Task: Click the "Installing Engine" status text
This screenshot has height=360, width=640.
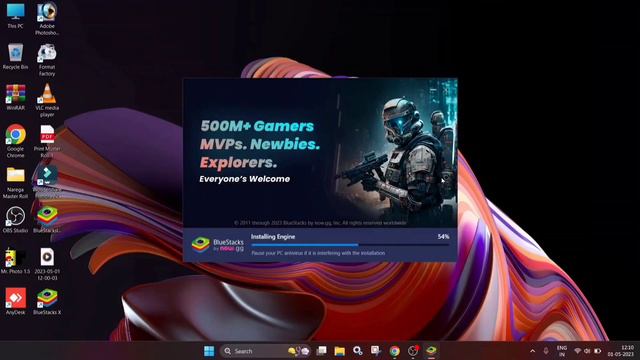Action: tap(273, 236)
